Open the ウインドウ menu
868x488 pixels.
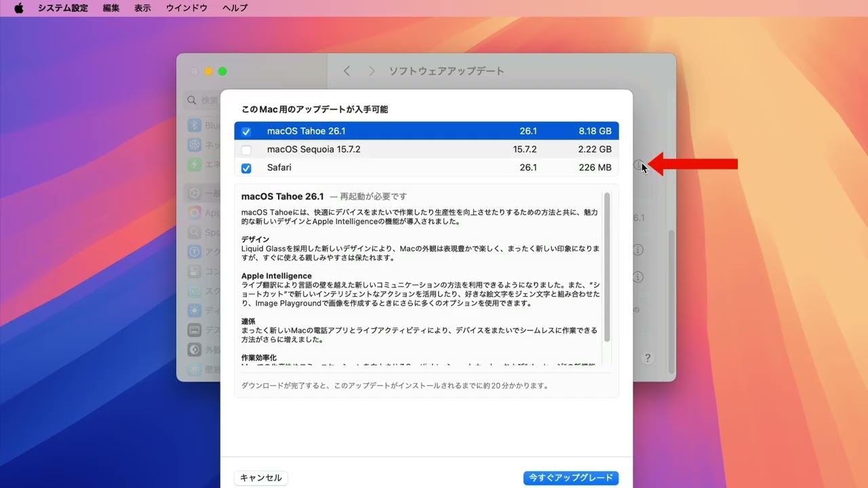click(186, 8)
